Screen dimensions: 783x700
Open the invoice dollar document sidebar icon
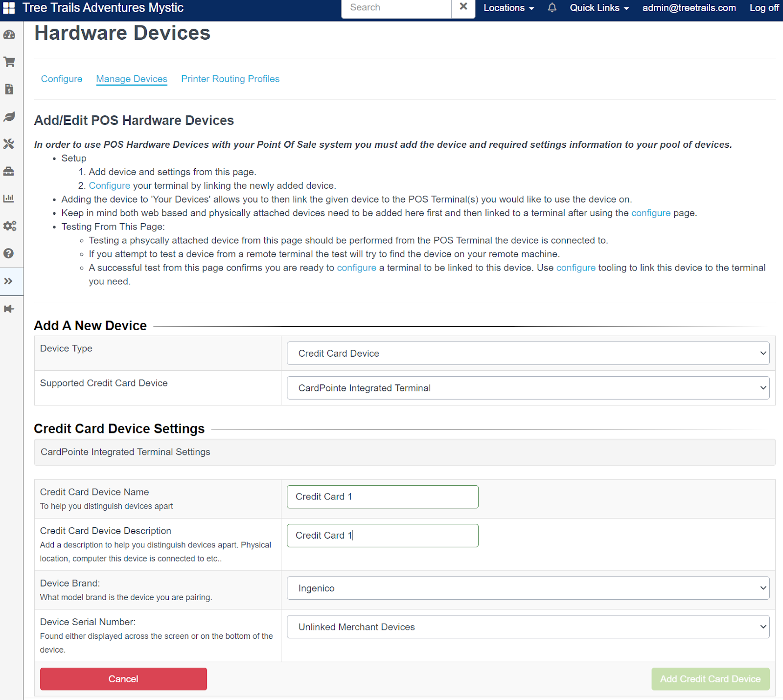pyautogui.click(x=9, y=89)
